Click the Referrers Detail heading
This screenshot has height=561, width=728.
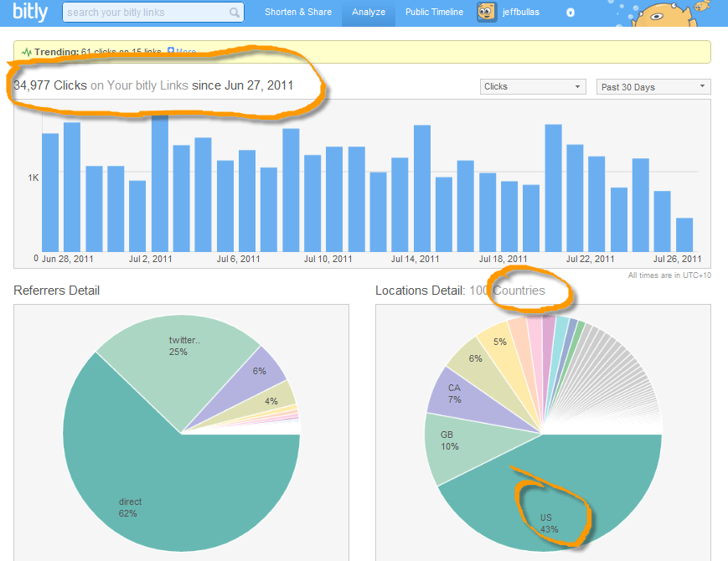57,291
